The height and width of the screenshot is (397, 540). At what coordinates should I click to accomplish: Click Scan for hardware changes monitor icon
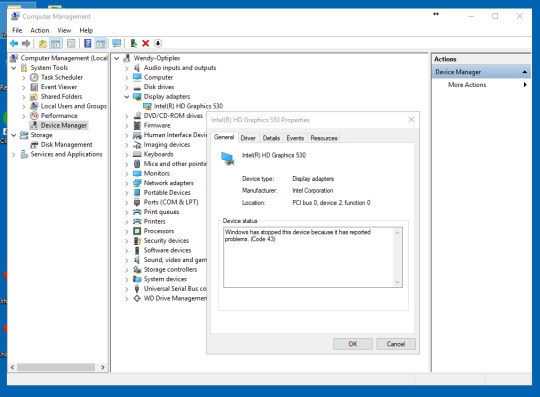117,43
